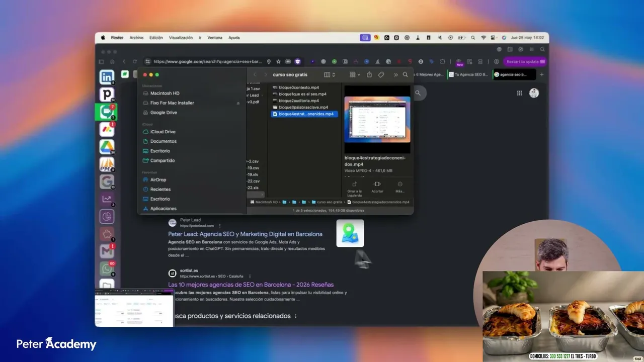Viewport: 644px width, 362px height.
Task: Click 'Restart to update' button
Action: 525,62
